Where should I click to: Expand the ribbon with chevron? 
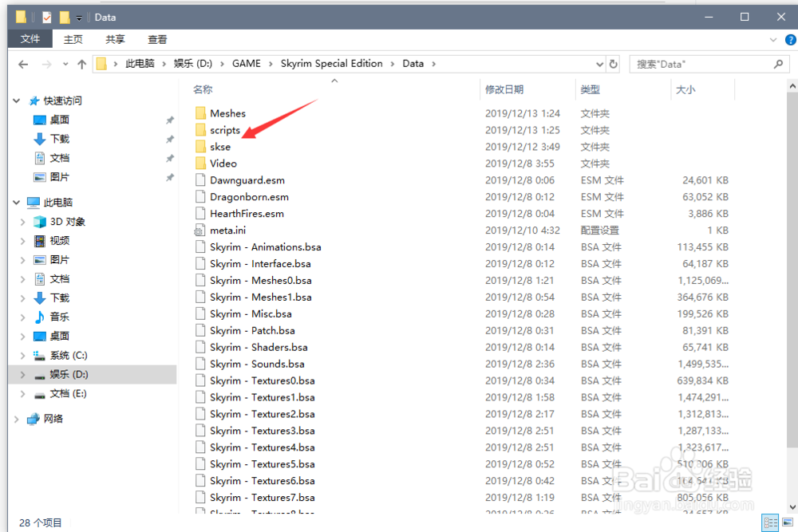click(x=773, y=40)
